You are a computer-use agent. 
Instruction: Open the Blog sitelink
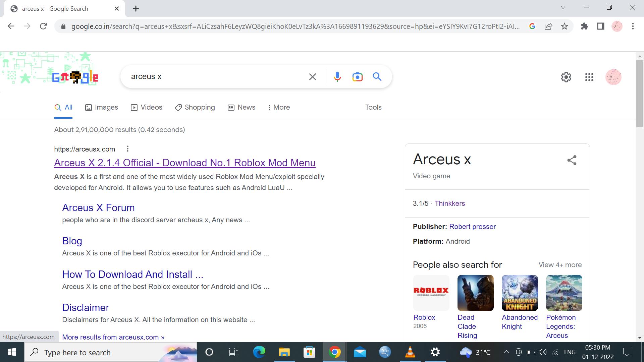(72, 241)
